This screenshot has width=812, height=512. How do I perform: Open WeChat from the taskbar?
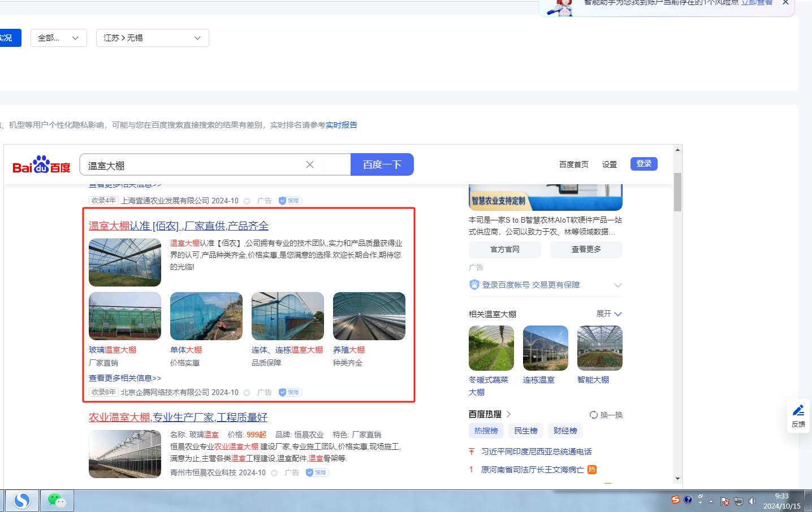tap(57, 501)
